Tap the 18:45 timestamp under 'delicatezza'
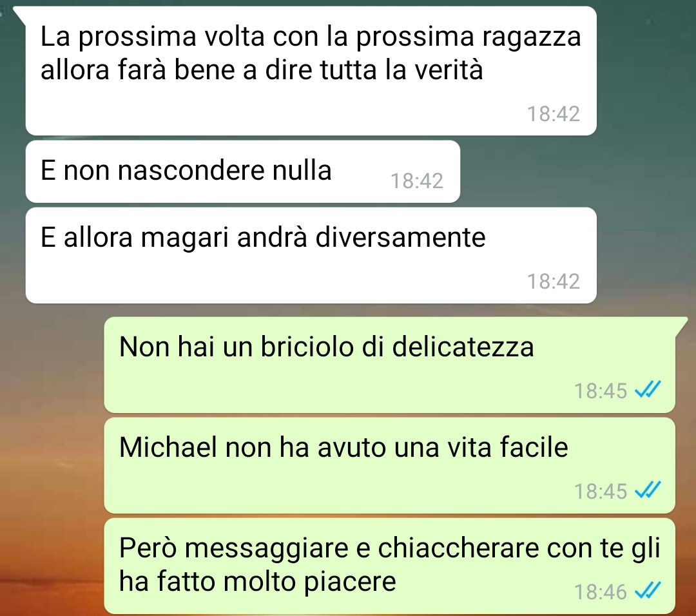Image resolution: width=696 pixels, height=616 pixels. point(601,391)
